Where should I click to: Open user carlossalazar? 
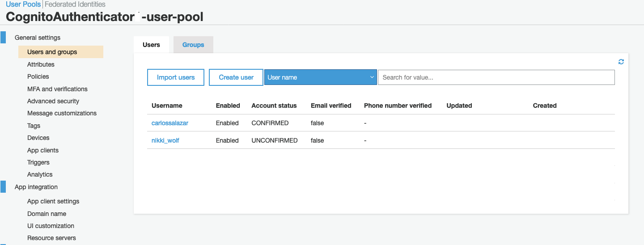point(170,123)
